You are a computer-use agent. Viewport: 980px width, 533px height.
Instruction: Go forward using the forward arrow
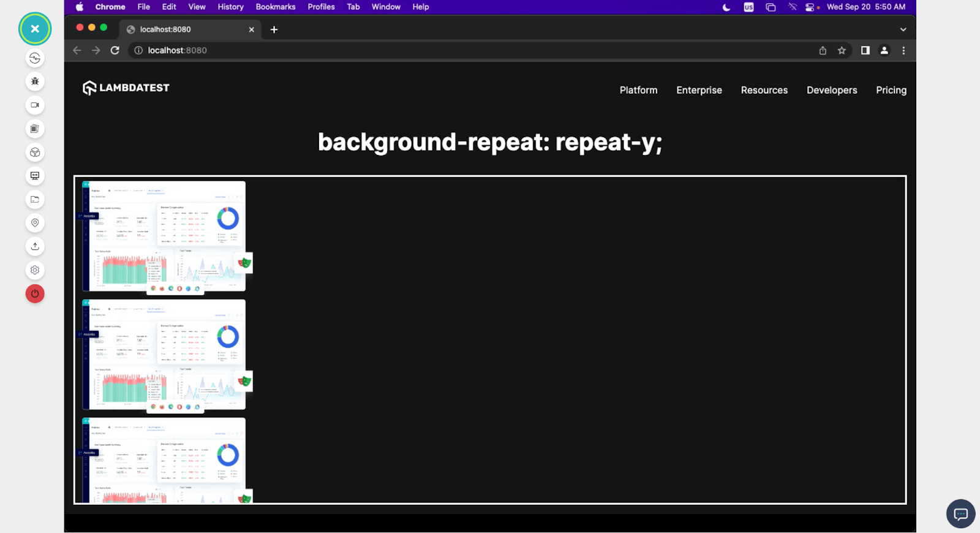coord(96,50)
